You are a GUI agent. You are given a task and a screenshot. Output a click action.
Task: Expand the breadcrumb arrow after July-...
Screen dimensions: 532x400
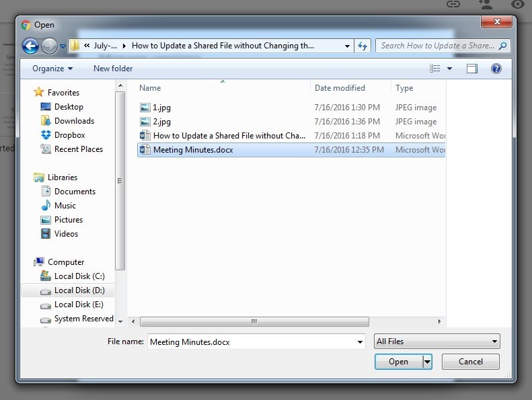click(124, 46)
